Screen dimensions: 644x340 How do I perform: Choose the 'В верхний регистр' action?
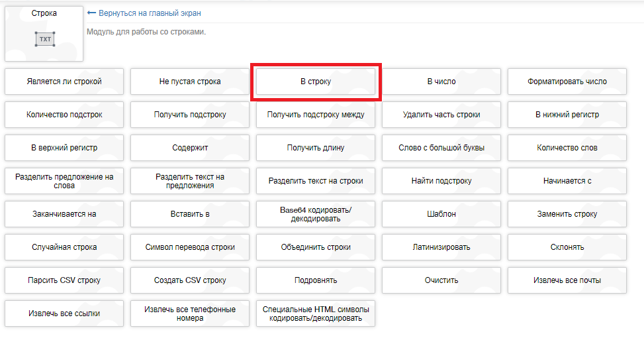(64, 148)
